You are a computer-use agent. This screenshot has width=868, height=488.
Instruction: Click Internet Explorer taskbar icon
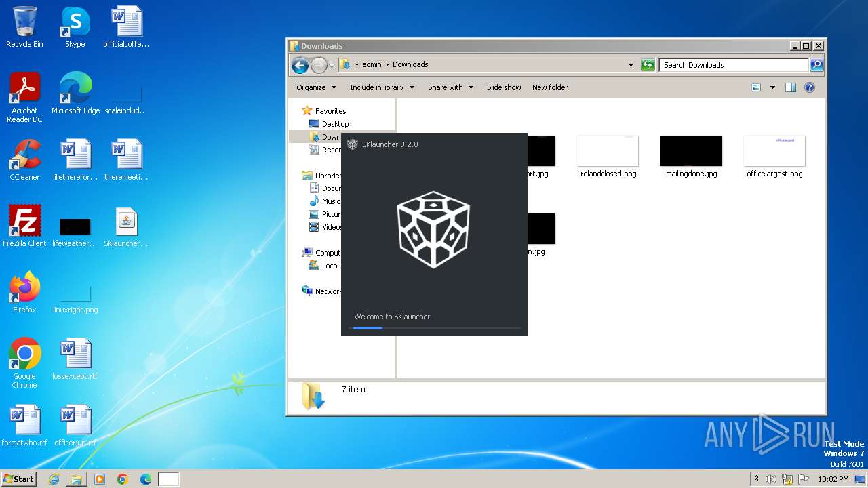pyautogui.click(x=54, y=479)
